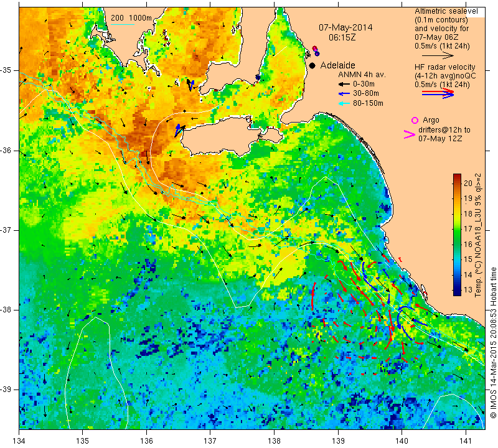Click Kangaroo Island on the map

[222, 136]
